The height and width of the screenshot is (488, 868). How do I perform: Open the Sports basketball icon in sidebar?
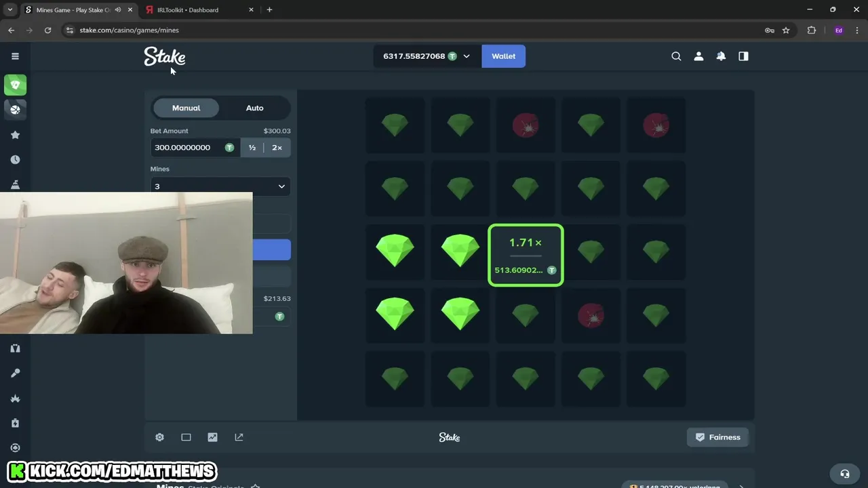[15, 109]
